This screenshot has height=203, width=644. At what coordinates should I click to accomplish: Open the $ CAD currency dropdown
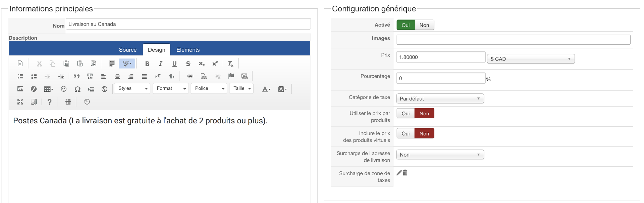click(x=531, y=59)
